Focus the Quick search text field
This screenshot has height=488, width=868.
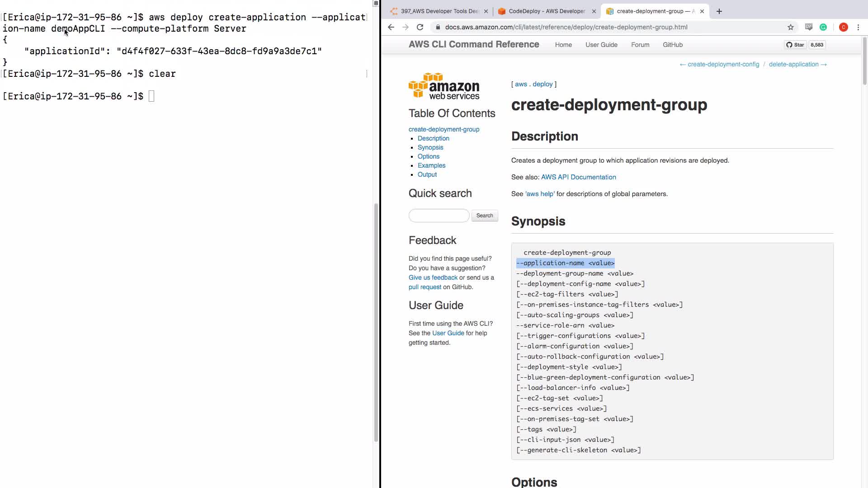(x=439, y=216)
